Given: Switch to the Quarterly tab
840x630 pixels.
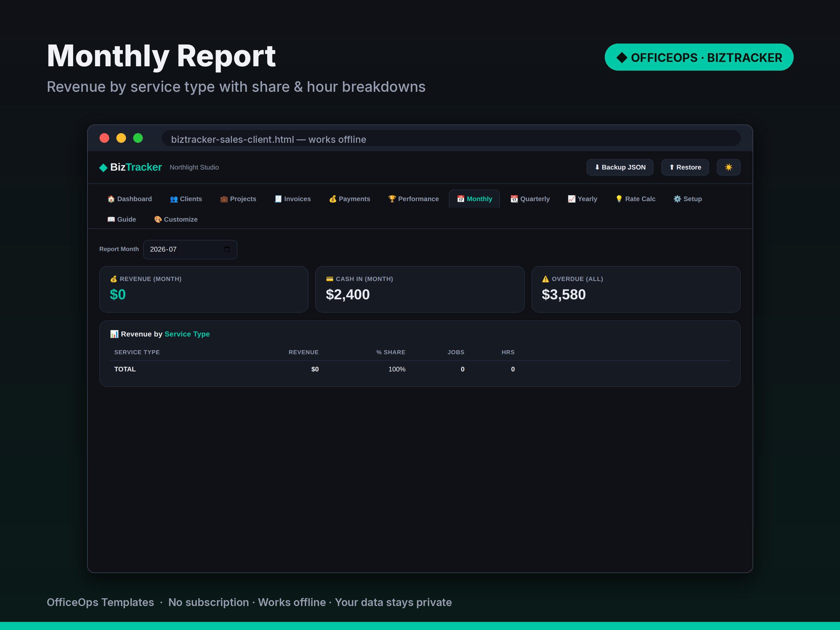Looking at the screenshot, I should click(530, 198).
